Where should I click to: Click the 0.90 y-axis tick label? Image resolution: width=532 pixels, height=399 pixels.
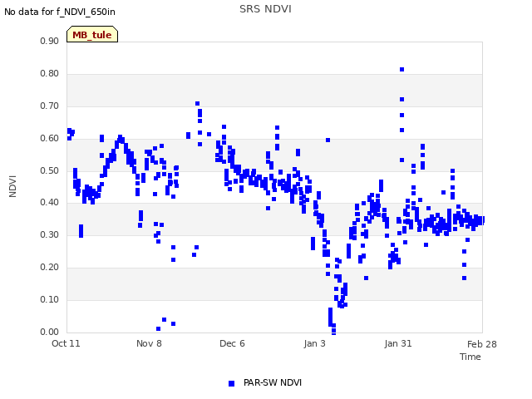pyautogui.click(x=49, y=41)
